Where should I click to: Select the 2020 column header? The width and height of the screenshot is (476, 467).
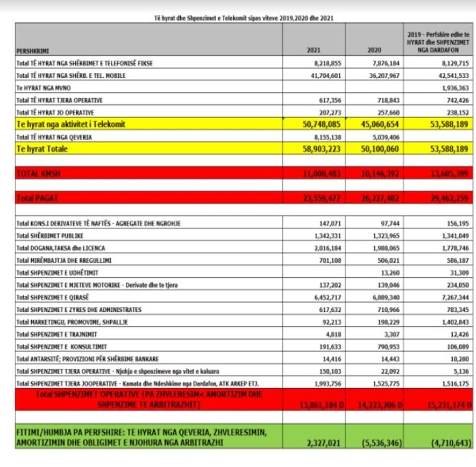click(374, 50)
